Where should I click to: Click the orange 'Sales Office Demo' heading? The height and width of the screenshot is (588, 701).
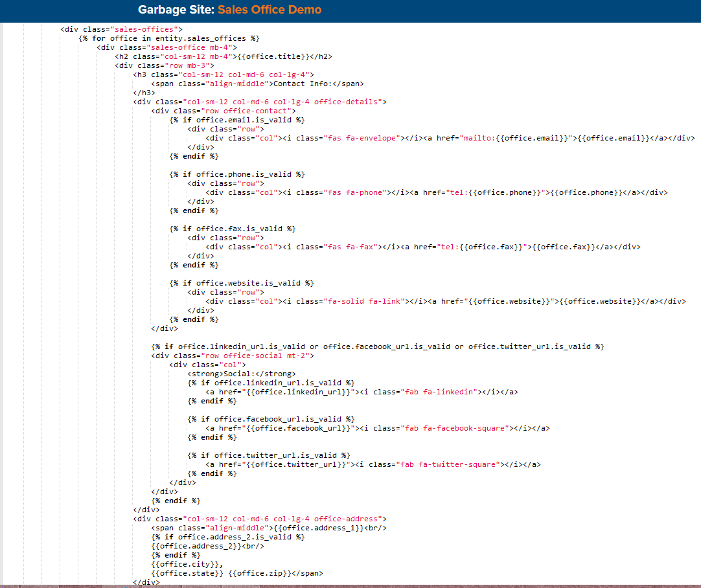270,10
